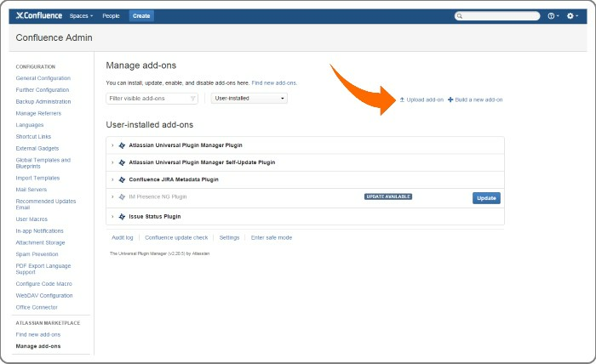The height and width of the screenshot is (364, 596).
Task: Open the Audit log link
Action: [x=123, y=237]
